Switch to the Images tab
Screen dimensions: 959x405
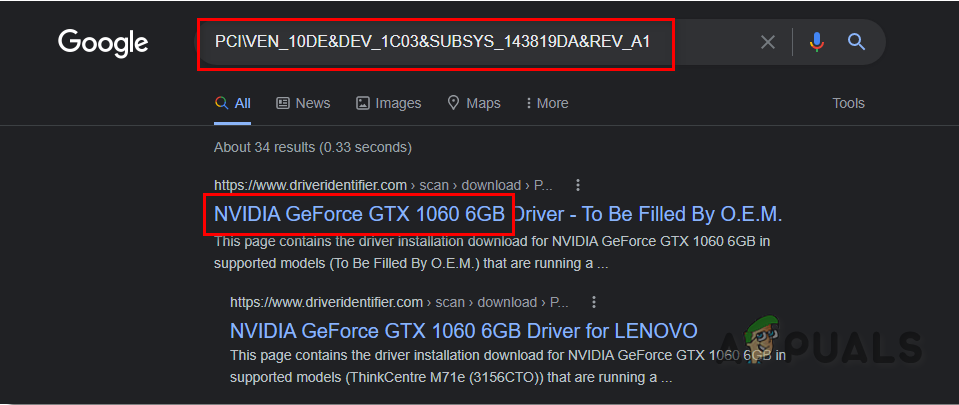coord(388,103)
